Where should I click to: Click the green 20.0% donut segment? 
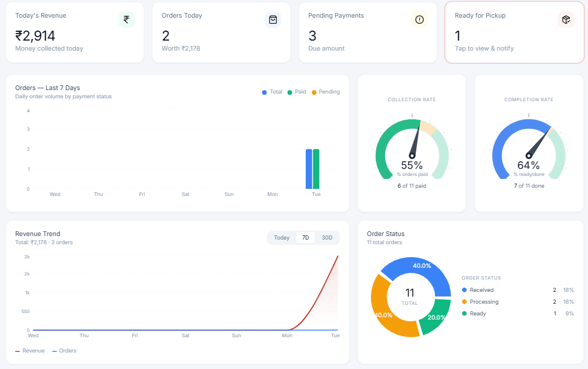[435, 317]
